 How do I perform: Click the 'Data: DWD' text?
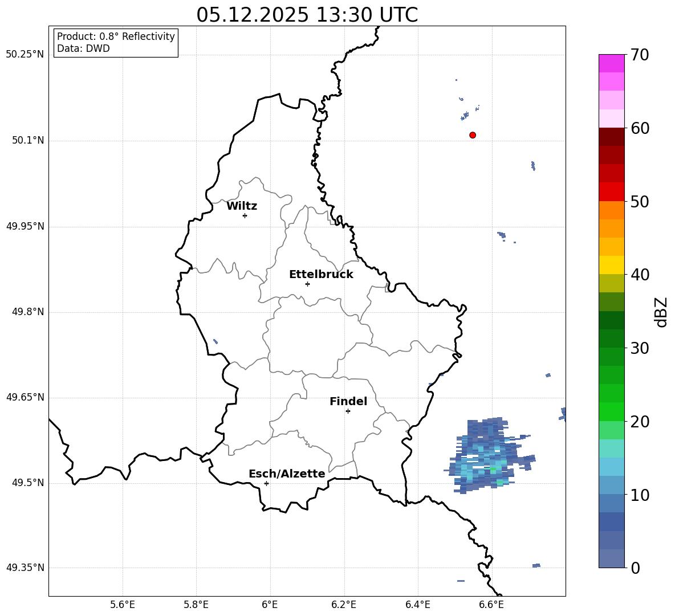(83, 48)
